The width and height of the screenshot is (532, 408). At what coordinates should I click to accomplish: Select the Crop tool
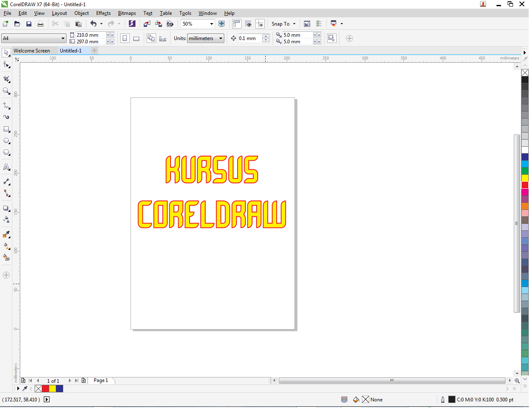tap(6, 79)
